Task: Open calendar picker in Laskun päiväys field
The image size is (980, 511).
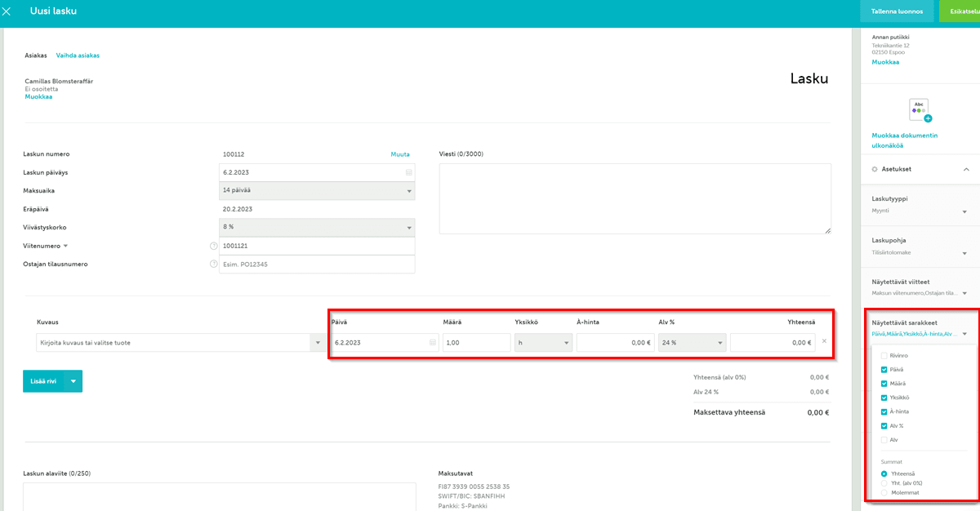Action: (x=408, y=173)
